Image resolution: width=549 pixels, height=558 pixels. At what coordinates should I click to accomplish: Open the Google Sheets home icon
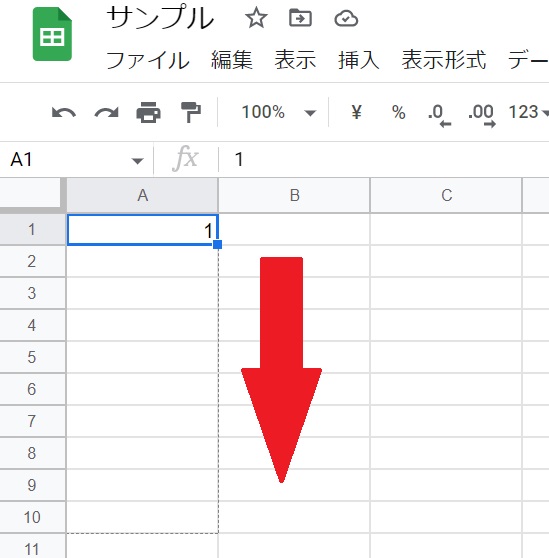click(52, 34)
